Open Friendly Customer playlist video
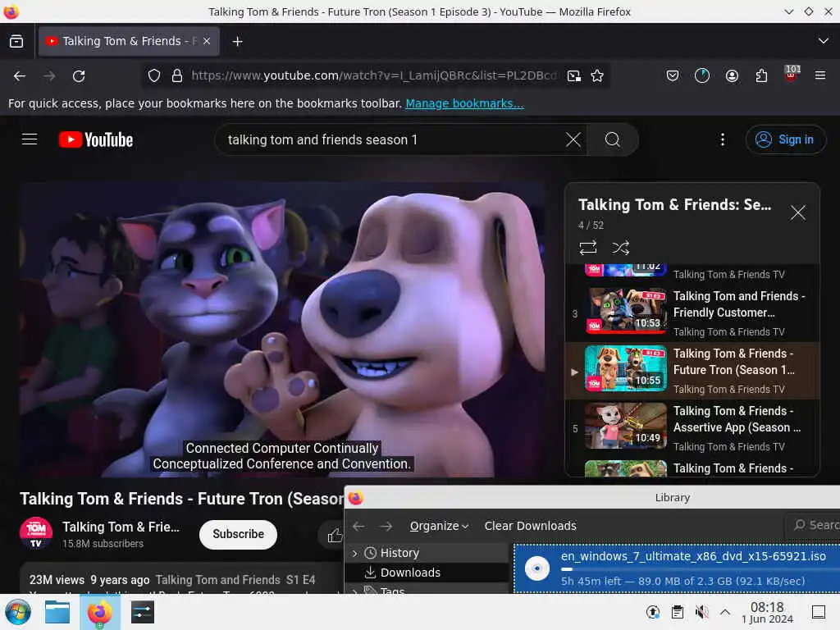This screenshot has height=630, width=840. click(692, 313)
